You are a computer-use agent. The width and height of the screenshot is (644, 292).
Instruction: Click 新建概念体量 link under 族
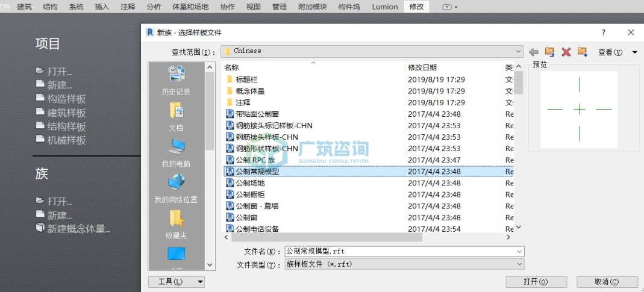78,229
